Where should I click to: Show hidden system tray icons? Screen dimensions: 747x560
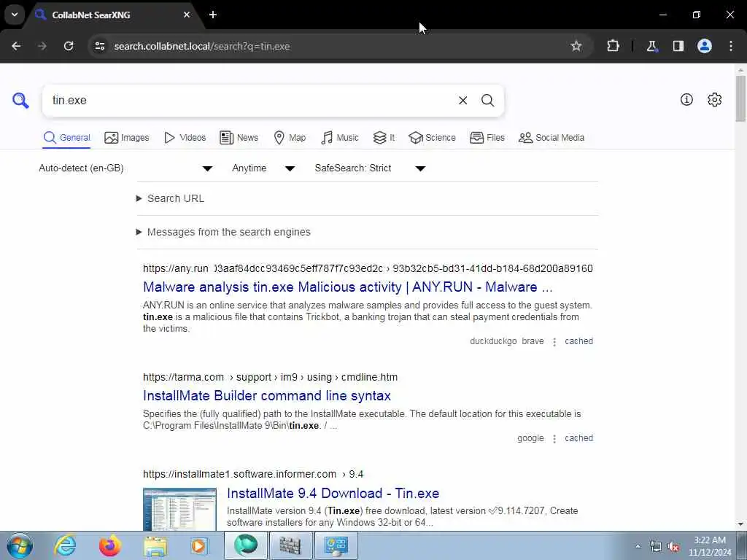click(638, 546)
